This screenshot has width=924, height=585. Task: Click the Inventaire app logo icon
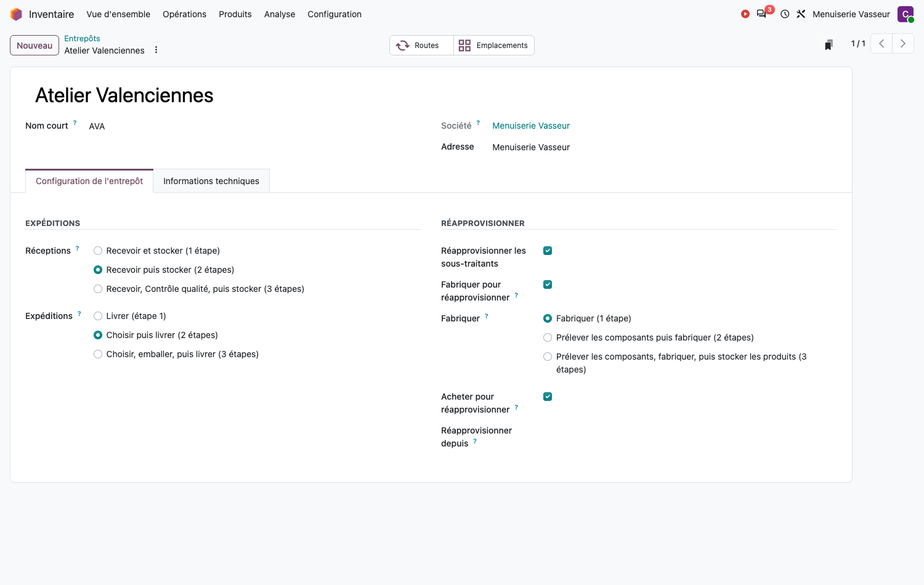pos(16,14)
